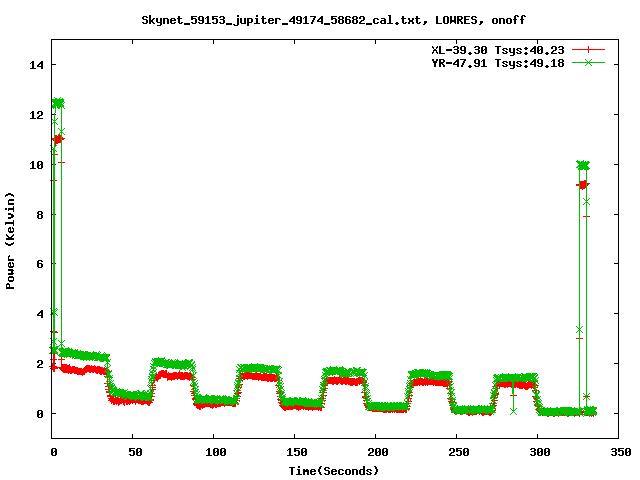Click the x-axis tick label 100
Viewport: 640px width, 480px height.
pyautogui.click(x=216, y=452)
